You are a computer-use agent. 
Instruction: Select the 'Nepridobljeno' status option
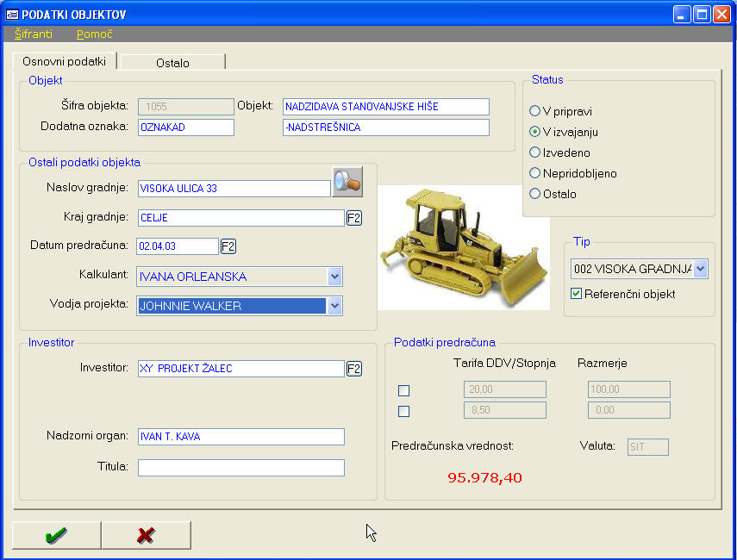coord(535,173)
